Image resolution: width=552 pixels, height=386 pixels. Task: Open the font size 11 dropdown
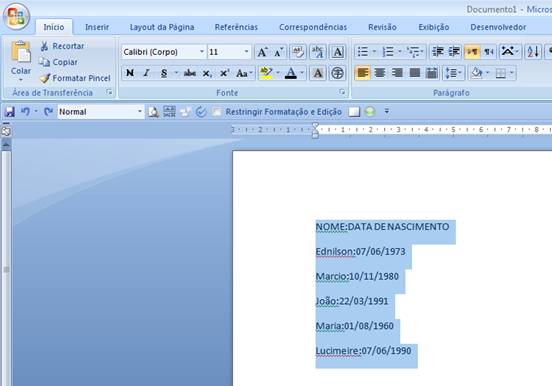pos(246,52)
